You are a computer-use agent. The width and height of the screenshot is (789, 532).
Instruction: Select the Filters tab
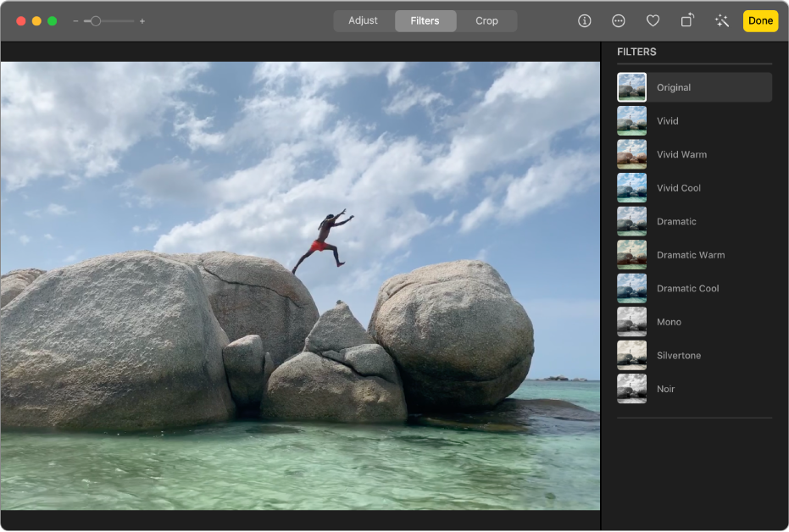coord(425,20)
